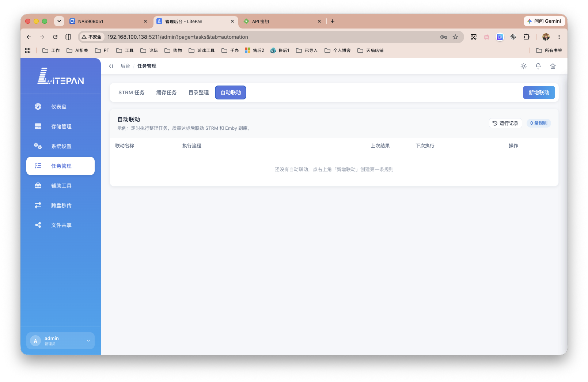Click the 不安全 site security indicator
The width and height of the screenshot is (588, 382).
92,37
